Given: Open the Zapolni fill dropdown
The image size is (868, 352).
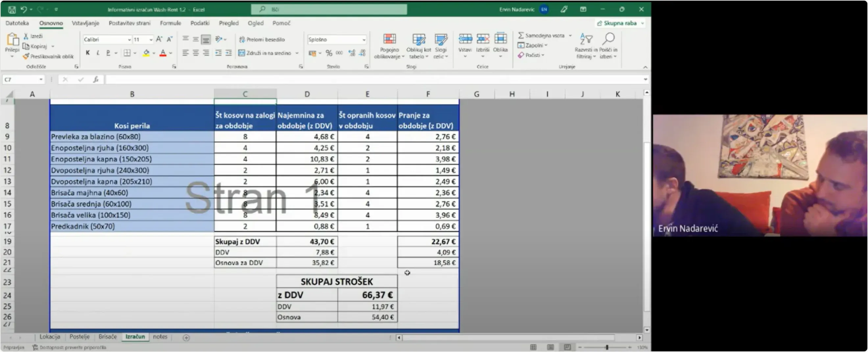Looking at the screenshot, I should [532, 45].
